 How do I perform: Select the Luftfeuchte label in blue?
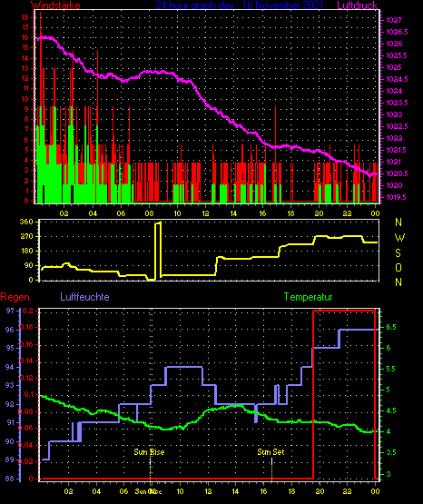pos(84,297)
